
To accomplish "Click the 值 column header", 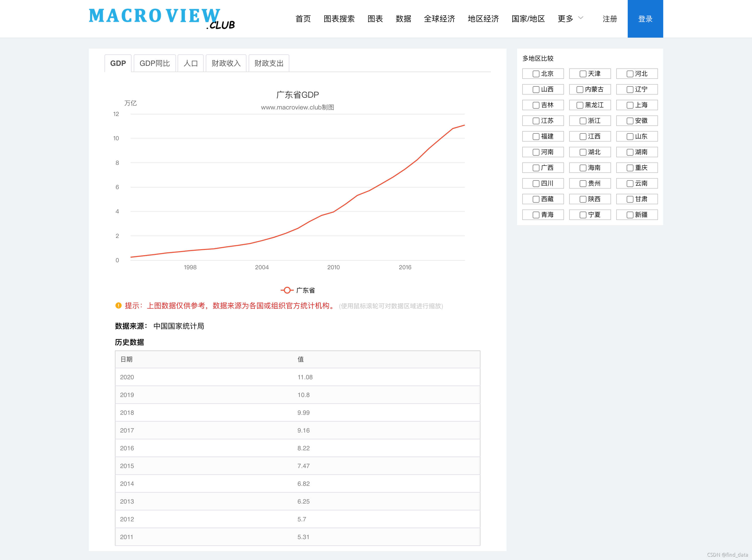I will tap(301, 359).
